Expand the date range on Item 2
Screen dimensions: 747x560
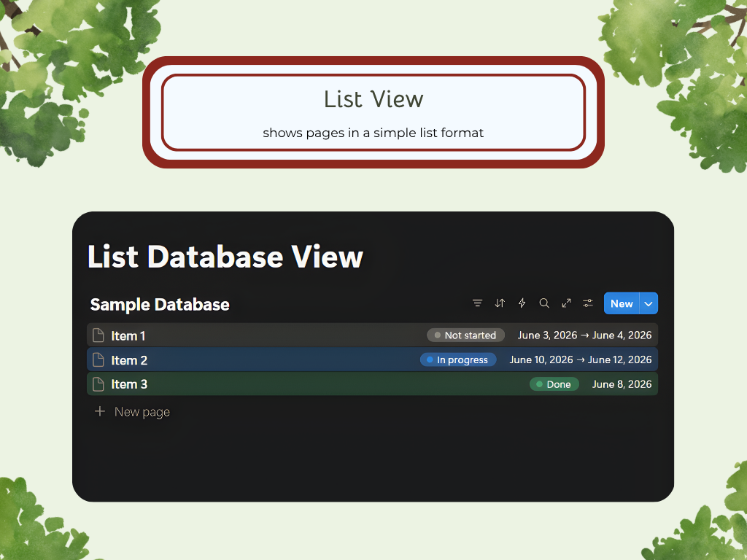point(581,359)
